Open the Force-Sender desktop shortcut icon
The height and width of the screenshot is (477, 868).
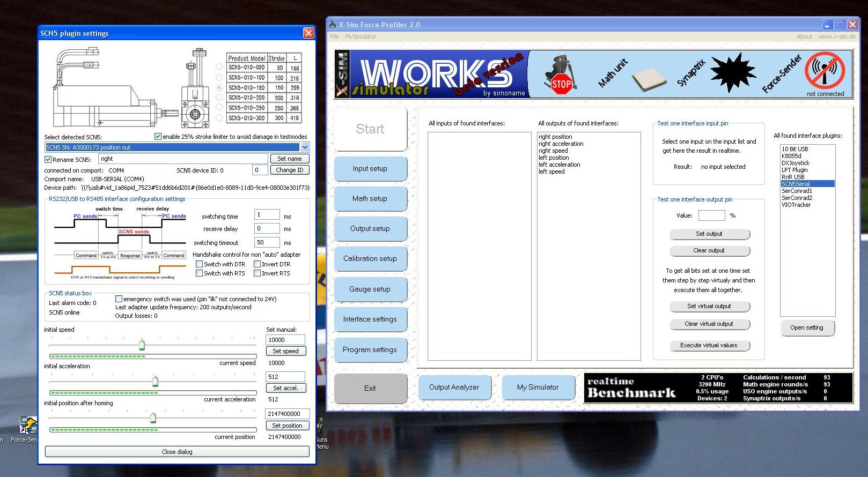28,426
